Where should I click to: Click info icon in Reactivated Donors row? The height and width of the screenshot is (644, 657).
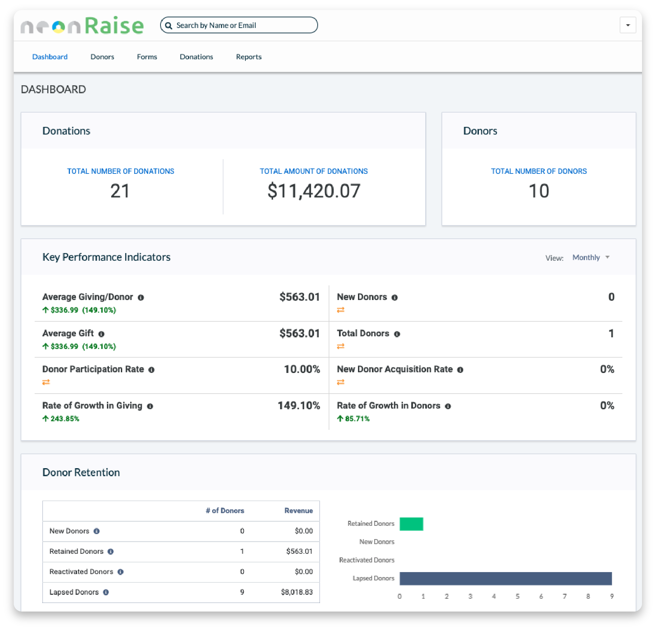point(121,572)
